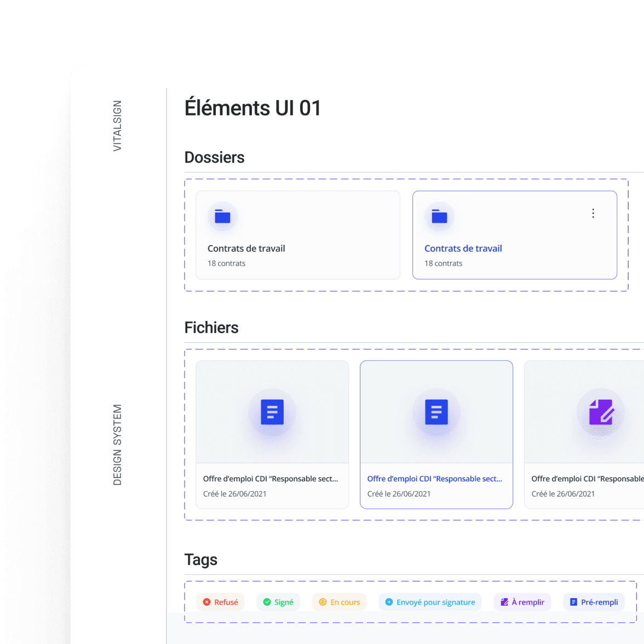Viewport: 644px width, 644px height.
Task: Click the black-titled Offre d'emploi CDI file name in first card
Action: [271, 479]
